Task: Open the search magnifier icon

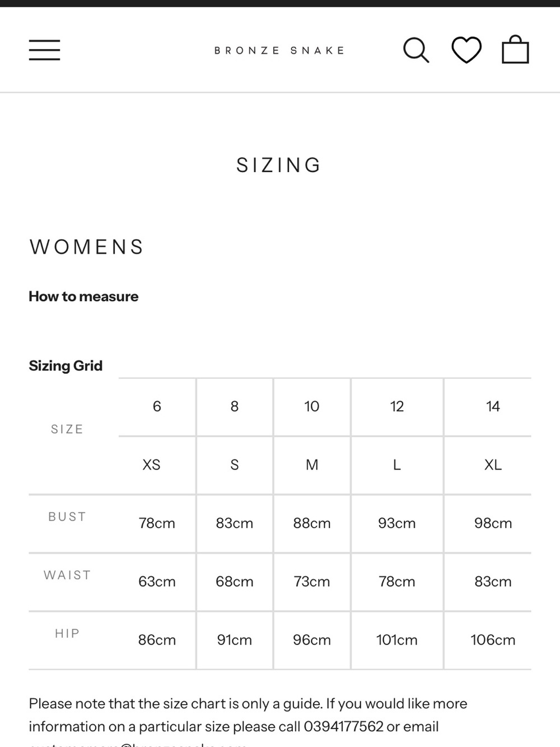Action: 416,50
